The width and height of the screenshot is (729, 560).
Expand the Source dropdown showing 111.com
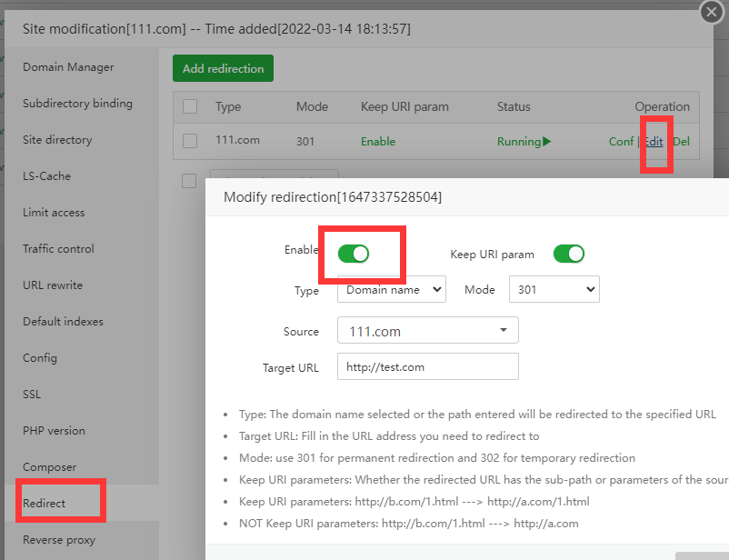(x=427, y=329)
